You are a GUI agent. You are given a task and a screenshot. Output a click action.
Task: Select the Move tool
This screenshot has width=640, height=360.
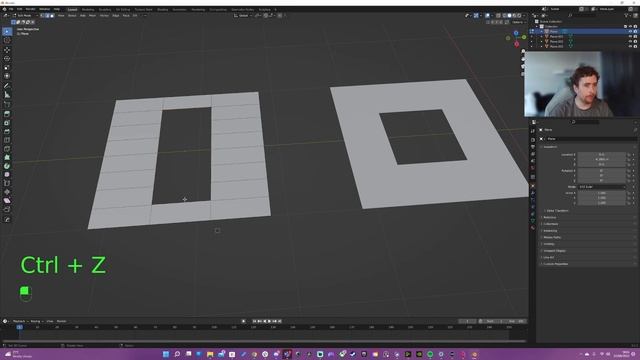click(7, 50)
